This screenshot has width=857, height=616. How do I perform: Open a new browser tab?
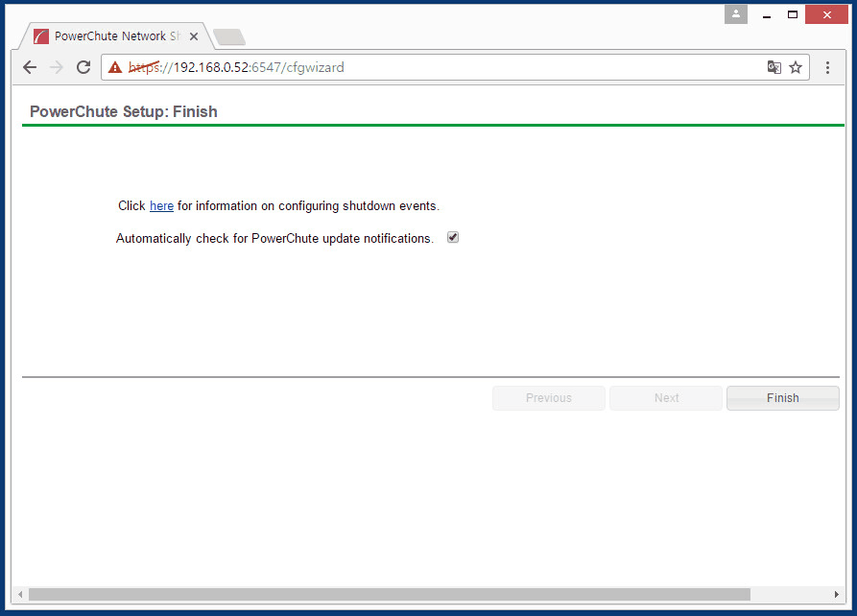click(x=229, y=36)
